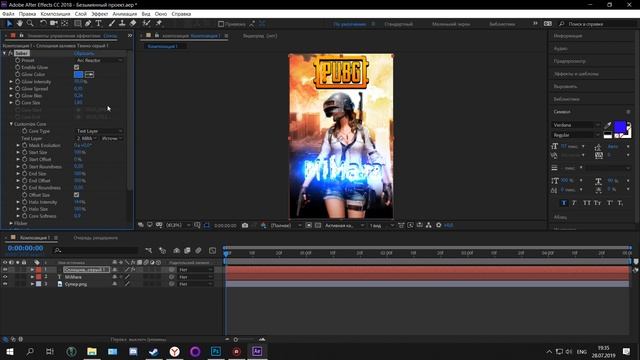The height and width of the screenshot is (360, 640).
Task: Open the Preset dropdown showing Arc Reactor
Action: click(99, 60)
